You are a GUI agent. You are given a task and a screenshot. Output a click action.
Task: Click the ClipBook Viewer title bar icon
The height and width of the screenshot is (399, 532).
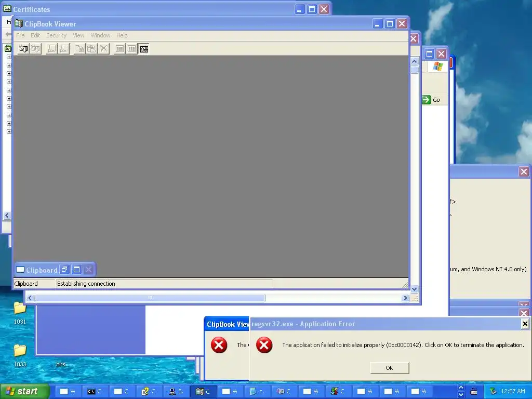[19, 23]
